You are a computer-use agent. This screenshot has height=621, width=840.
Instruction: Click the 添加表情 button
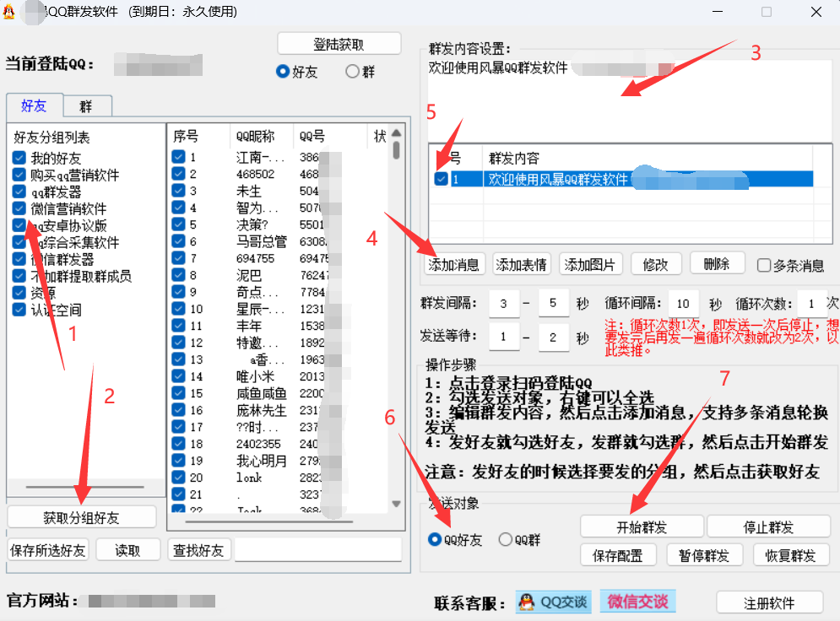click(x=522, y=264)
